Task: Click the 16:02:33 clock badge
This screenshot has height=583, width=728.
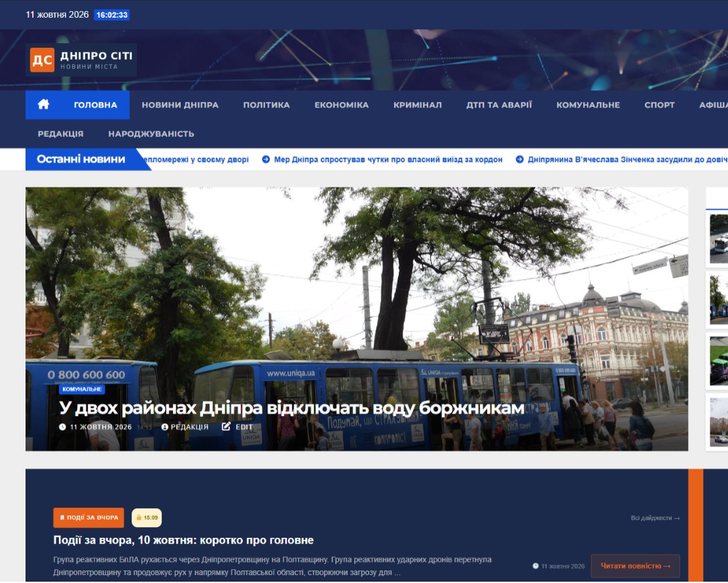Action: click(x=112, y=15)
